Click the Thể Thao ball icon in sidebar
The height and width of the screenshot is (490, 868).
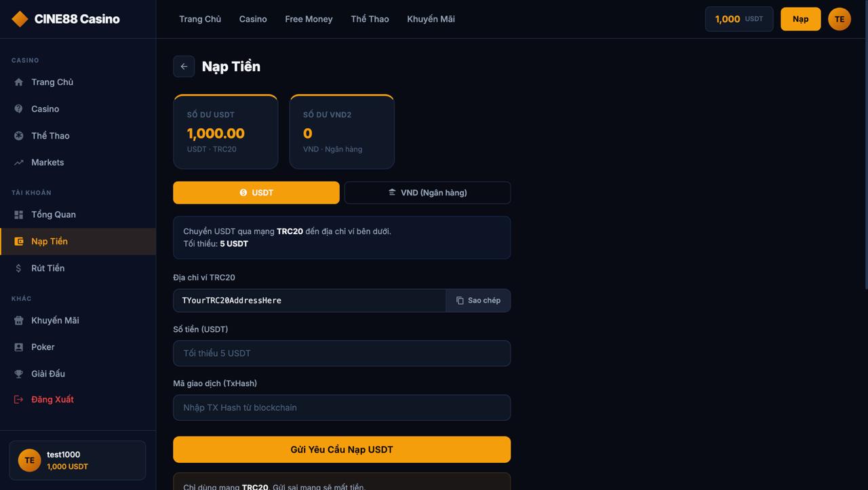(x=19, y=136)
